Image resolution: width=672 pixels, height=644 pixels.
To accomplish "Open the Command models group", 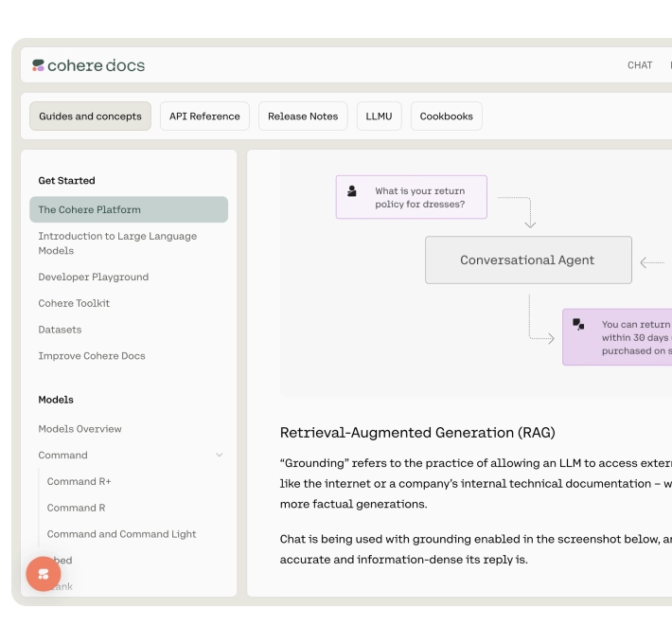I will (62, 455).
